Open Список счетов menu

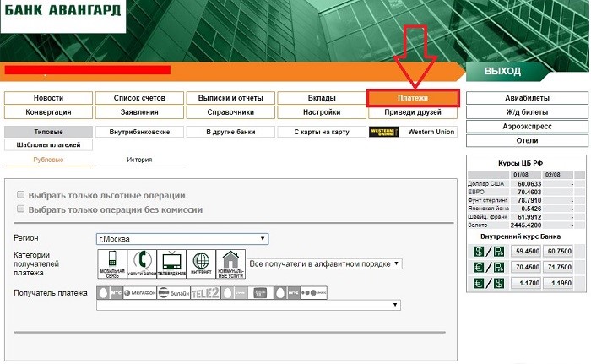pos(139,98)
